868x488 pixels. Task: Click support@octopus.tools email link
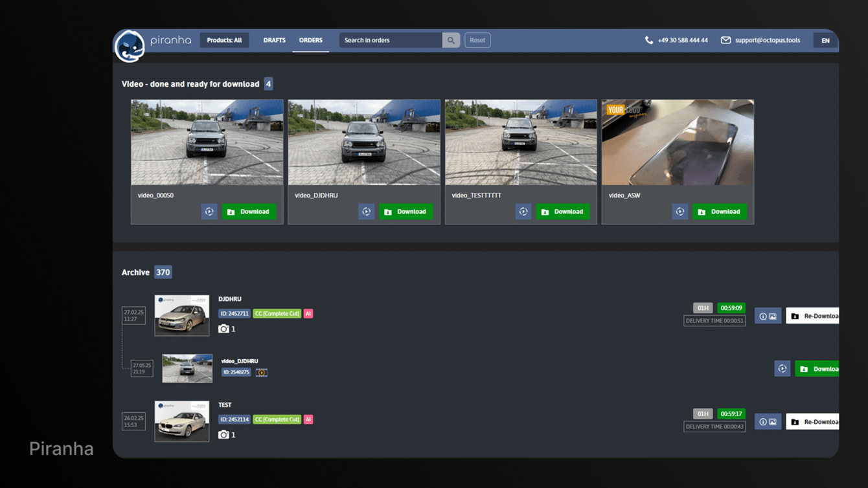(767, 40)
